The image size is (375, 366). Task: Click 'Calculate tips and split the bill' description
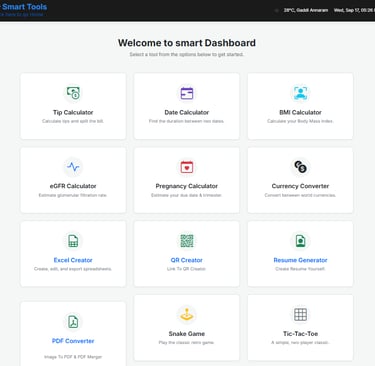coord(73,121)
